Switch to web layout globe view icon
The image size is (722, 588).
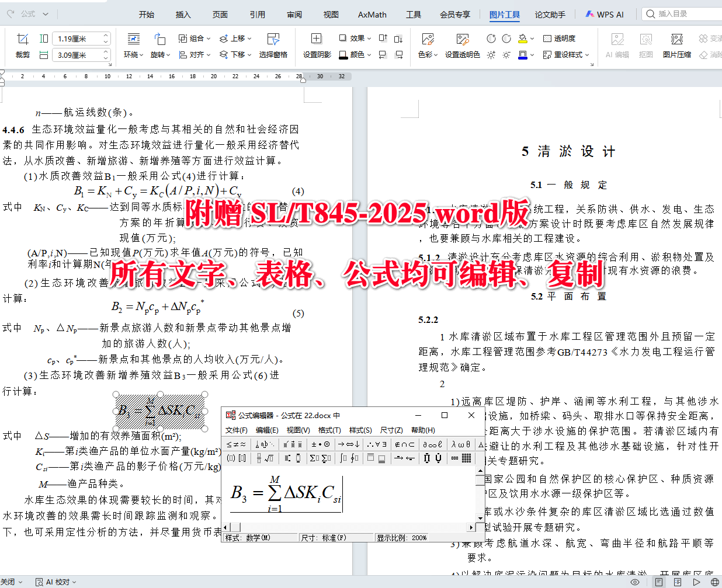coord(714,582)
